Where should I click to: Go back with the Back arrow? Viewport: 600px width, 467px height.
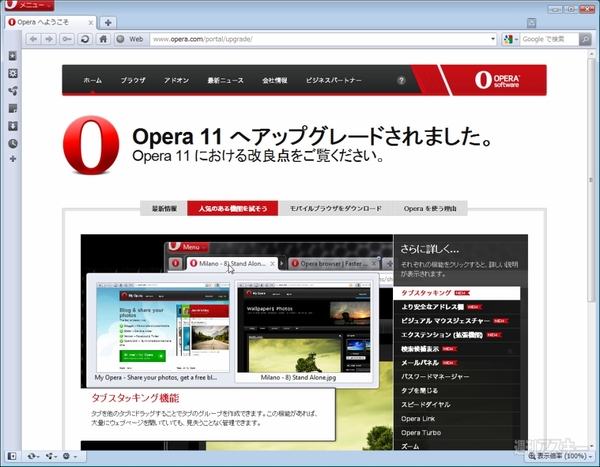(34, 39)
